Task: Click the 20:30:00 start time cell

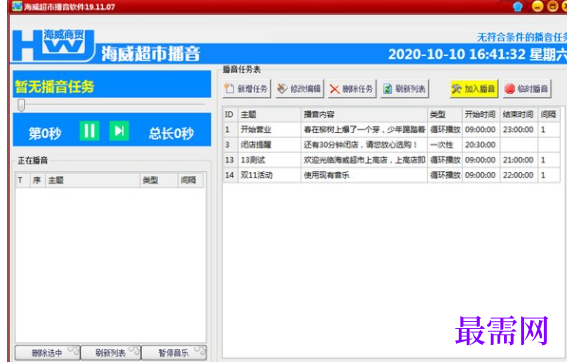Action: pos(481,145)
